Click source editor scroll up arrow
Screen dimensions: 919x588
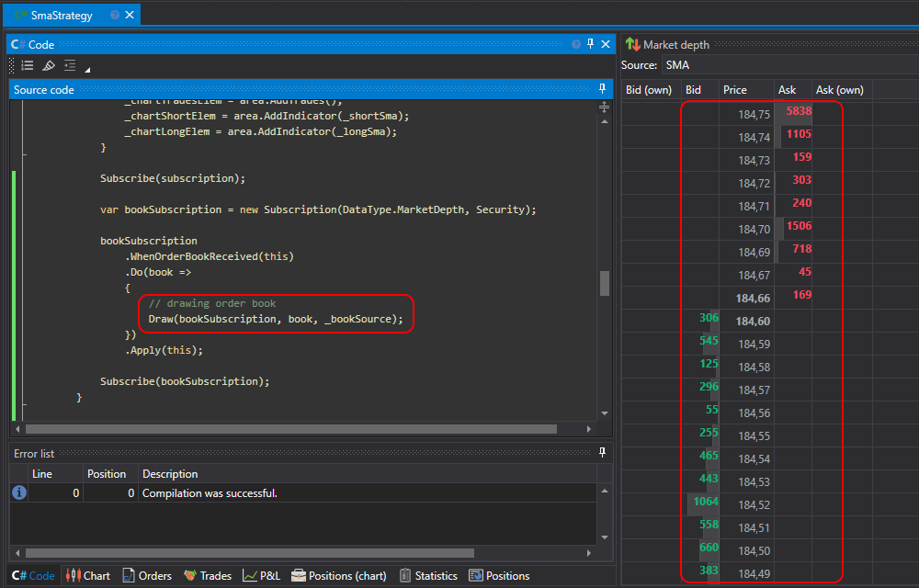(x=605, y=121)
